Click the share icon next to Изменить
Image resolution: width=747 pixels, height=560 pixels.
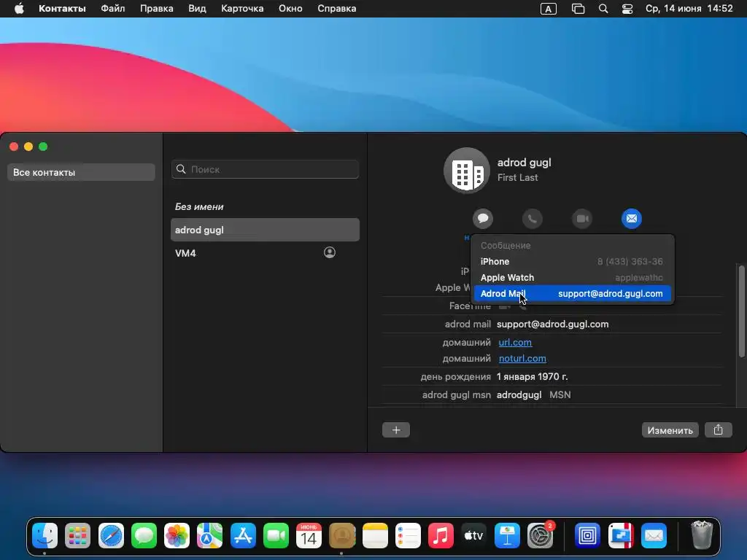tap(718, 430)
